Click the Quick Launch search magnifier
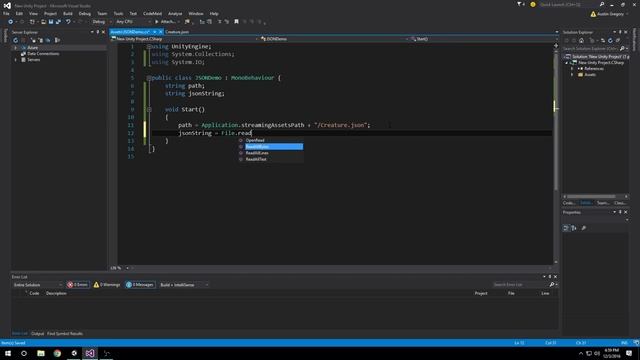Viewport: 640px width, 360px height. 602,4
